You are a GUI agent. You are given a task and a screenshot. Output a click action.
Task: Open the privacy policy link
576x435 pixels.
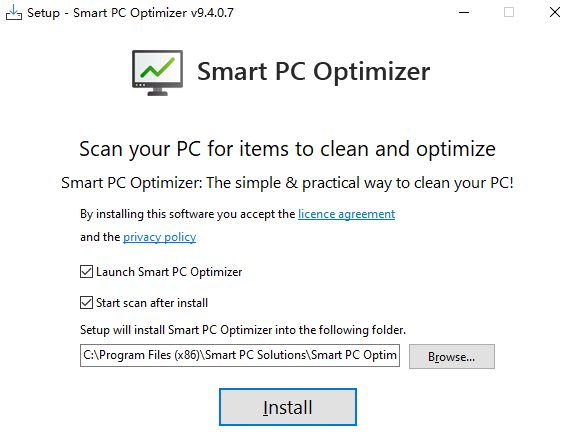pos(159,237)
